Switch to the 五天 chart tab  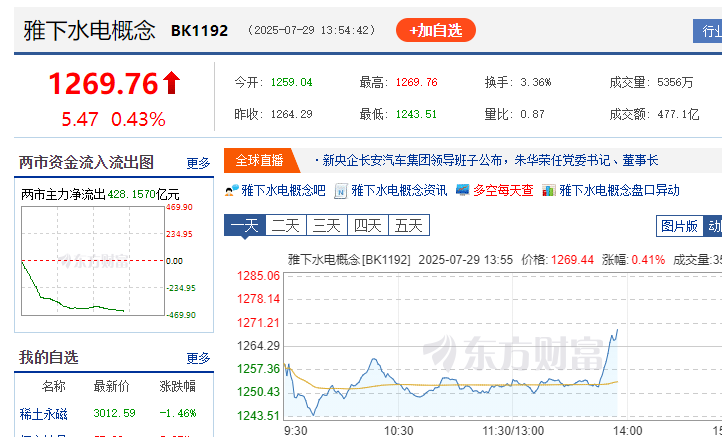(x=409, y=226)
